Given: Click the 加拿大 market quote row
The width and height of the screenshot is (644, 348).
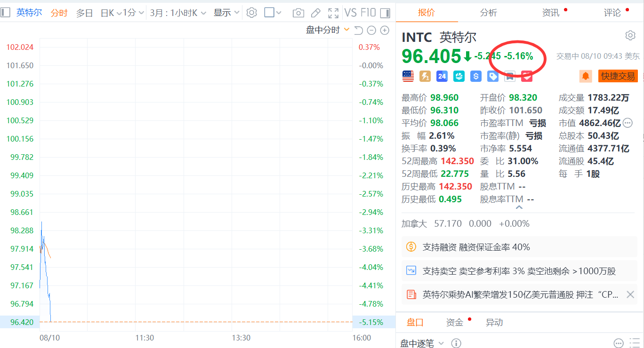Looking at the screenshot, I should (466, 223).
